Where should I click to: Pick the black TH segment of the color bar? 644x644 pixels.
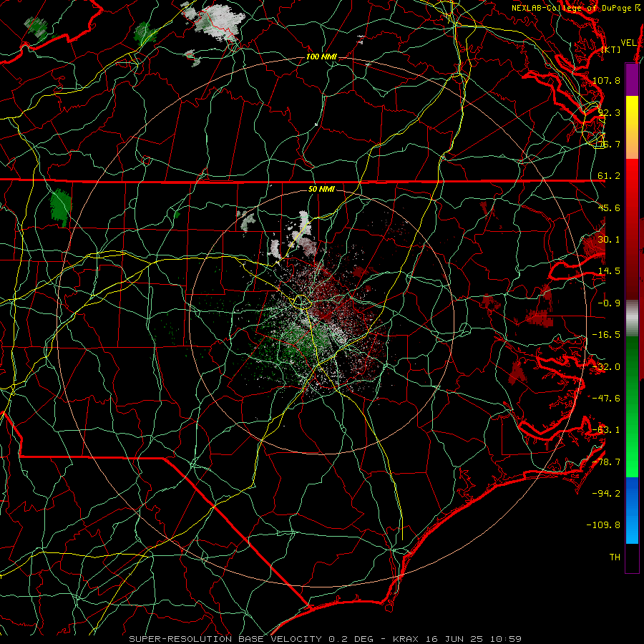click(x=632, y=557)
